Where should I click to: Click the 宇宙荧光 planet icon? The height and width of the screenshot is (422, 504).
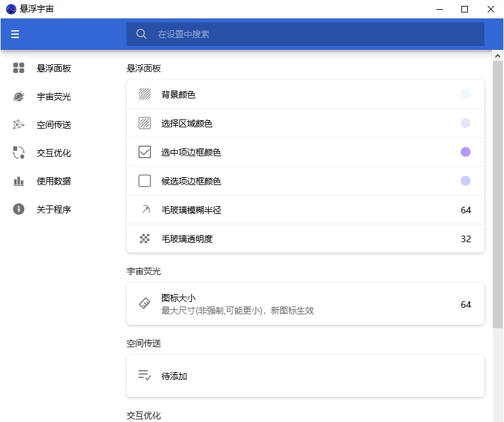(18, 96)
